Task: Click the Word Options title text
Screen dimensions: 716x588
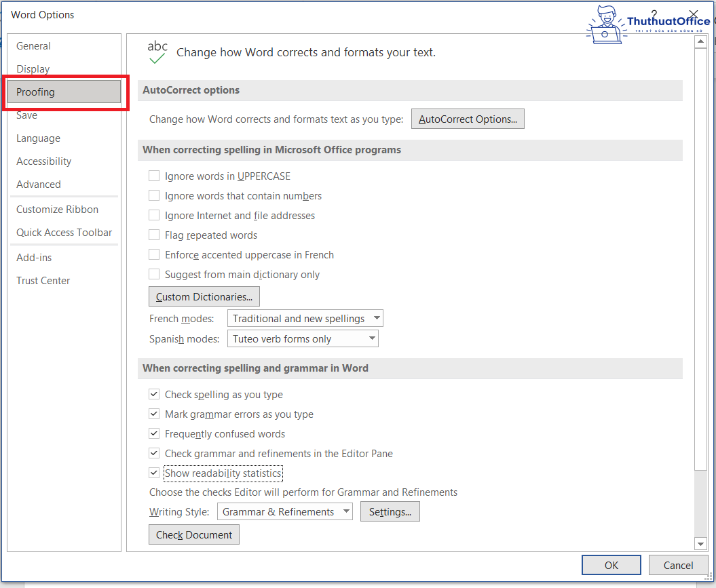Action: click(x=43, y=15)
